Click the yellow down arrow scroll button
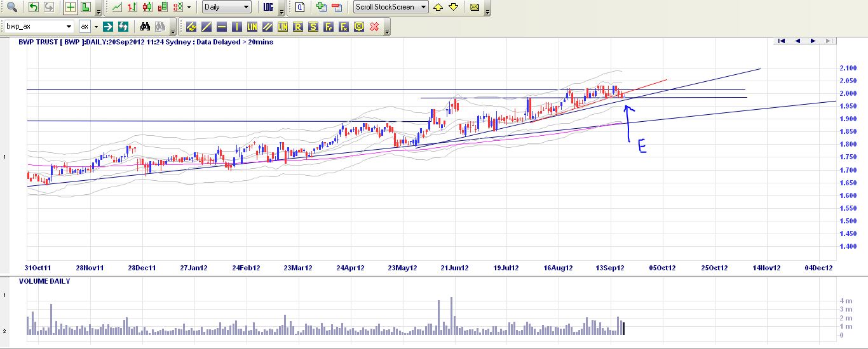The height and width of the screenshot is (349, 868). click(453, 8)
